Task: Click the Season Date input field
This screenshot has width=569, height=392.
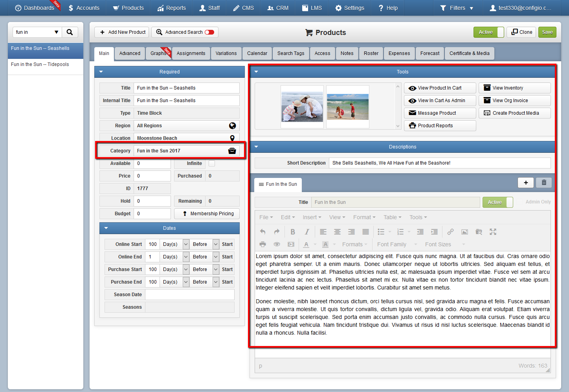Action: point(190,295)
